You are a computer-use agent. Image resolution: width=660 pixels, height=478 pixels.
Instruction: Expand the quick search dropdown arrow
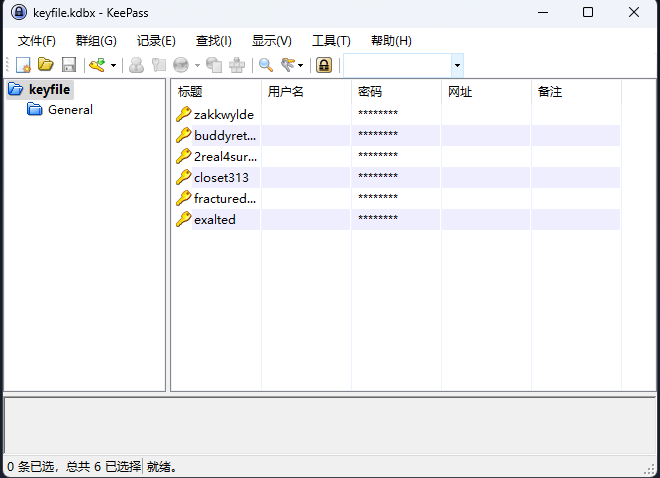[x=458, y=65]
